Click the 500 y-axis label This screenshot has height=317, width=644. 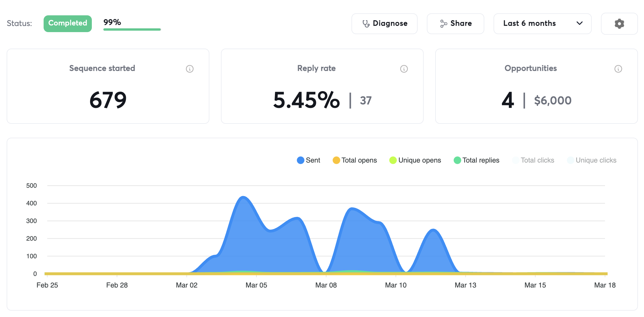(x=31, y=186)
